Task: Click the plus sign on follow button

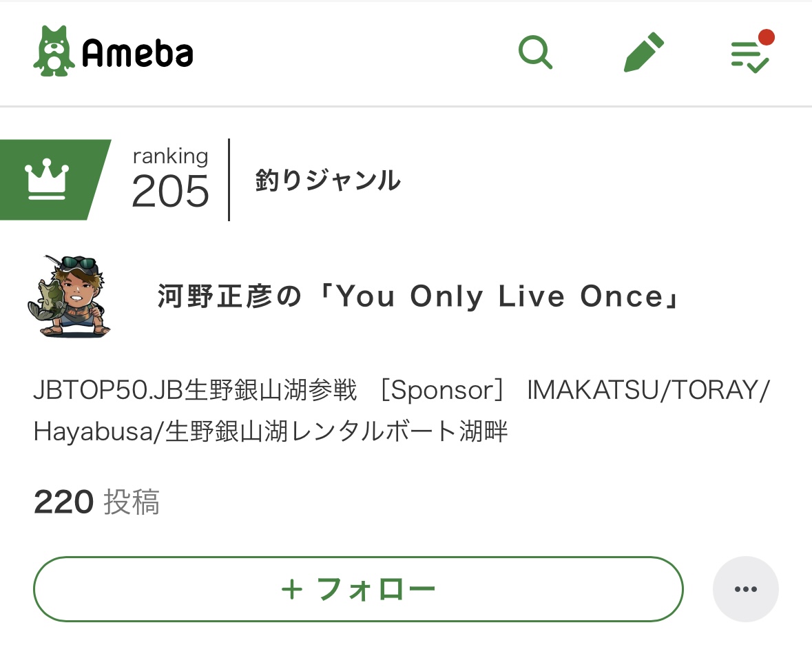Action: coord(292,590)
